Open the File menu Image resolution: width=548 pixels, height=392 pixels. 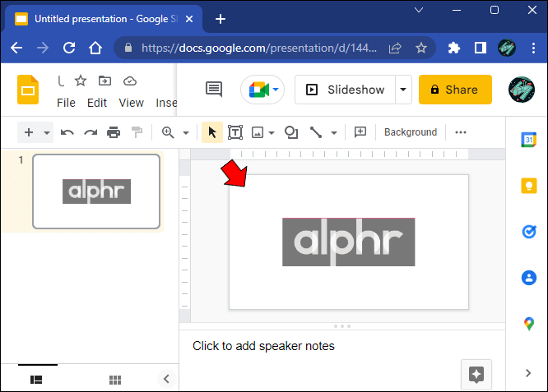[66, 103]
